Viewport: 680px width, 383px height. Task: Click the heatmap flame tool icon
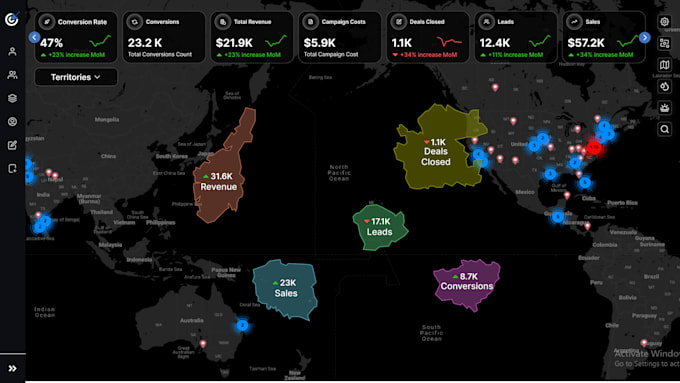(x=664, y=86)
